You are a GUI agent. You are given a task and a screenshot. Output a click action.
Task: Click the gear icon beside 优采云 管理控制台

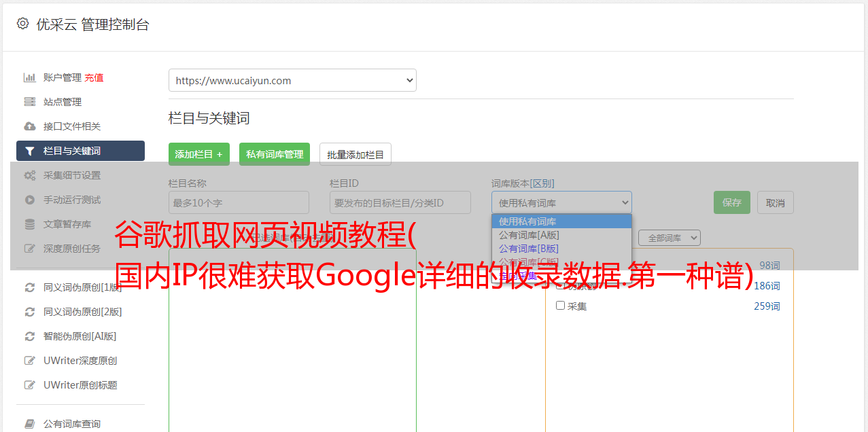pos(22,24)
